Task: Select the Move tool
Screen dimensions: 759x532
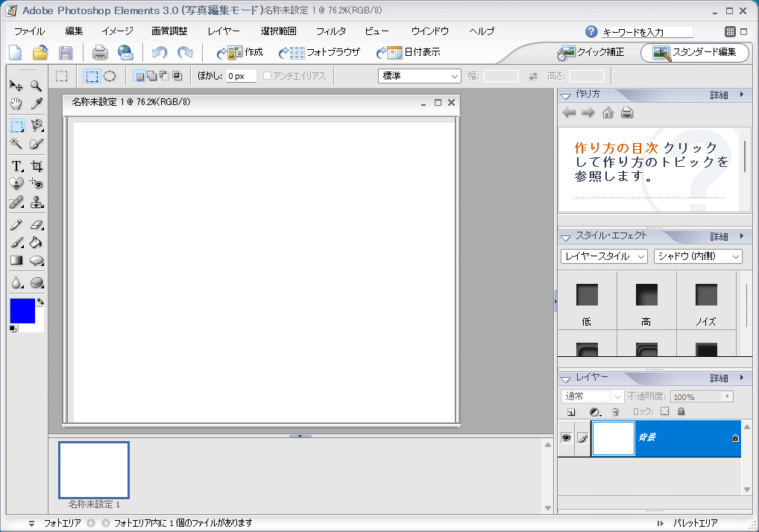Action: pyautogui.click(x=16, y=86)
